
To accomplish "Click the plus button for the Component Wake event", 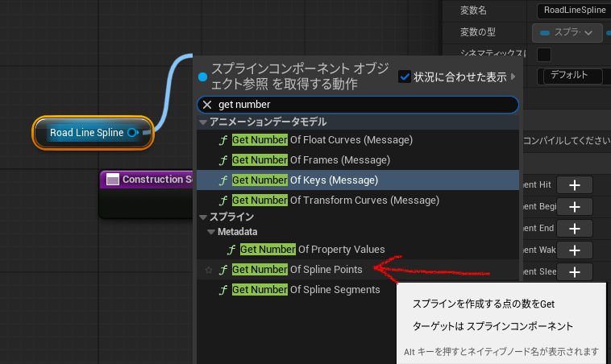I will pyautogui.click(x=575, y=250).
